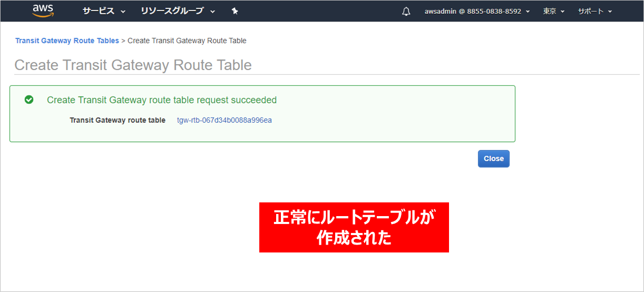Screen dimensions: 644x292
Task: Click the chevron arrow beside サービス
Action: point(123,12)
